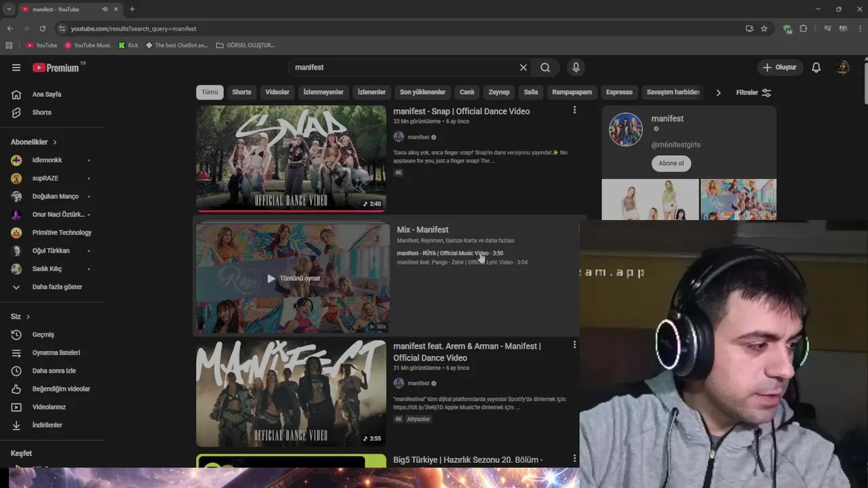
Task: Click Abone ol on manifest channel card
Action: coord(671,163)
